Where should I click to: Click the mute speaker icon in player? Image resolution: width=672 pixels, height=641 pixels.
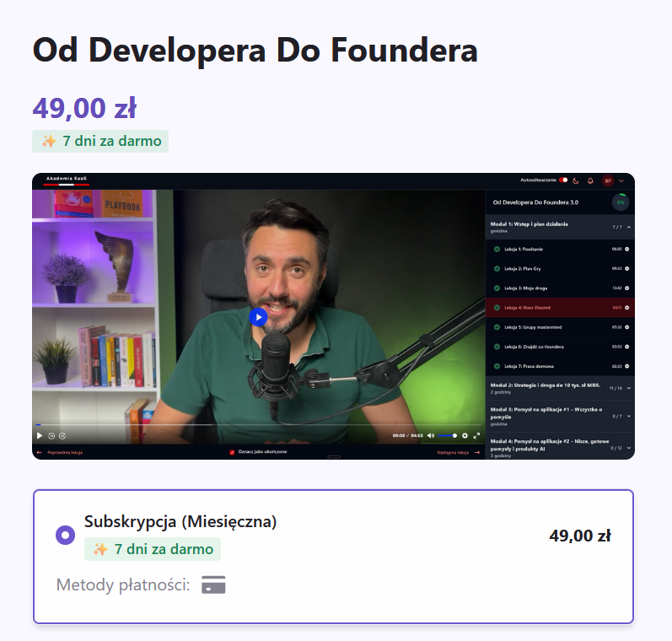pyautogui.click(x=431, y=435)
